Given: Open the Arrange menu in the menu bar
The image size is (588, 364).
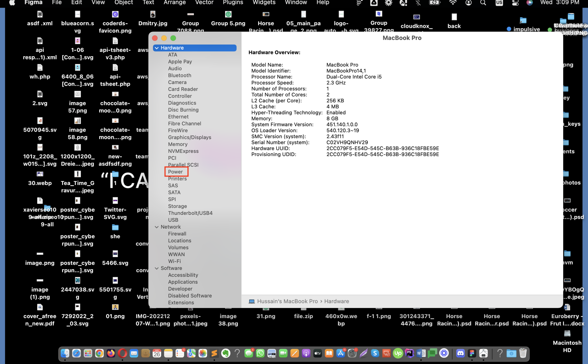Looking at the screenshot, I should pyautogui.click(x=175, y=3).
